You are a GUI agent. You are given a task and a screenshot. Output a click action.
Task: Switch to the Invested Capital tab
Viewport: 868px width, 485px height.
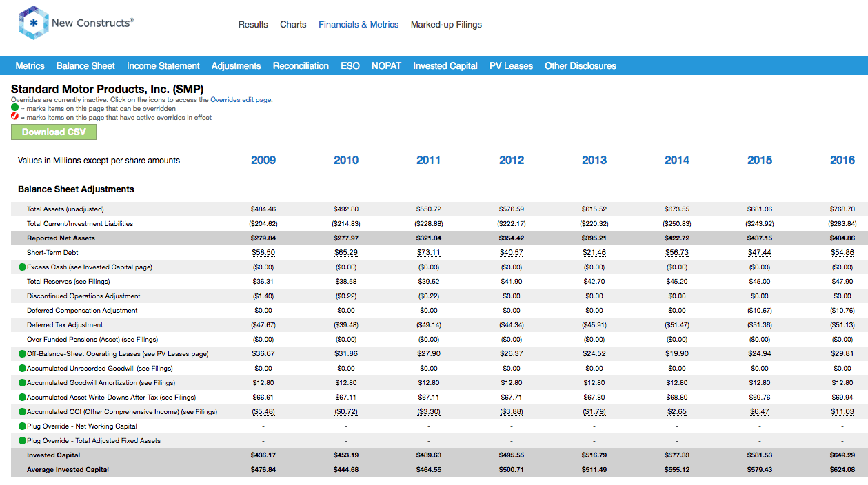445,66
